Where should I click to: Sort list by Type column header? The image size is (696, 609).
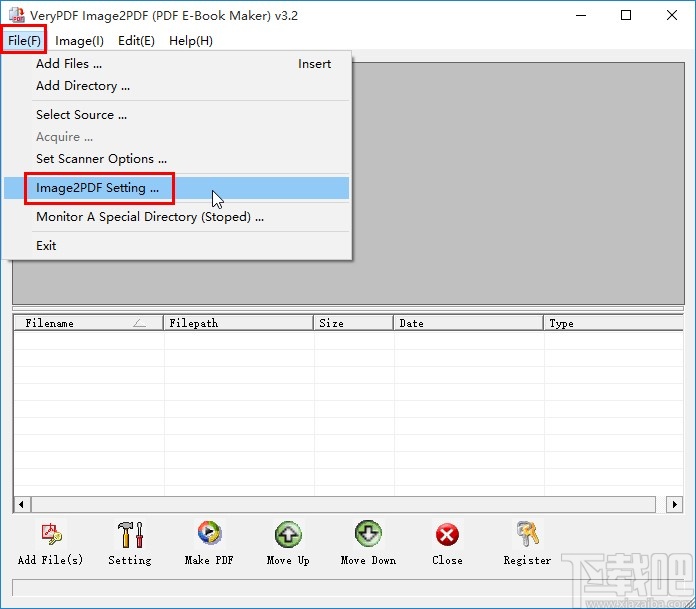(613, 323)
